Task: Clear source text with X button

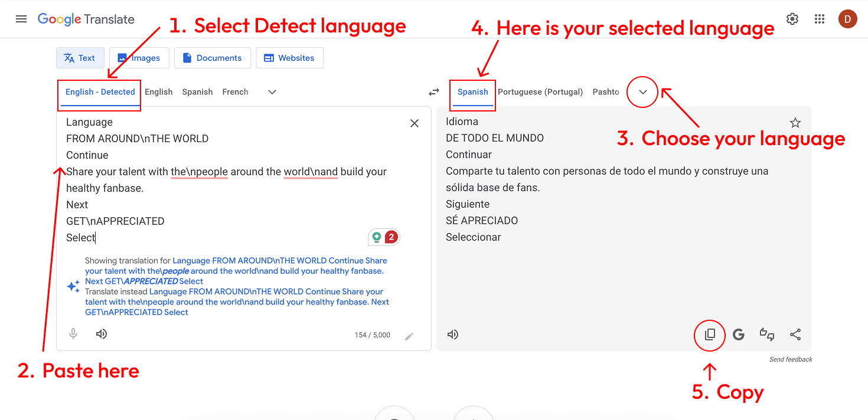Action: click(x=415, y=123)
